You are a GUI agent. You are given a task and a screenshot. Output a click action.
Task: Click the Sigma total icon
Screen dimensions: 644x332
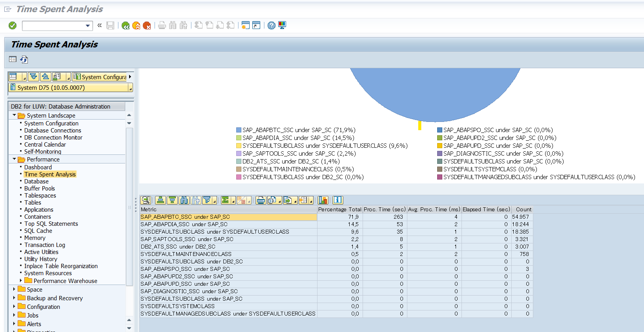point(225,200)
